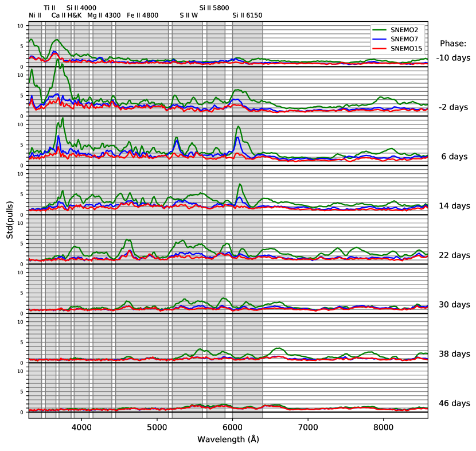
Task: Click the 4000 x-axis tick label
Action: click(x=81, y=427)
